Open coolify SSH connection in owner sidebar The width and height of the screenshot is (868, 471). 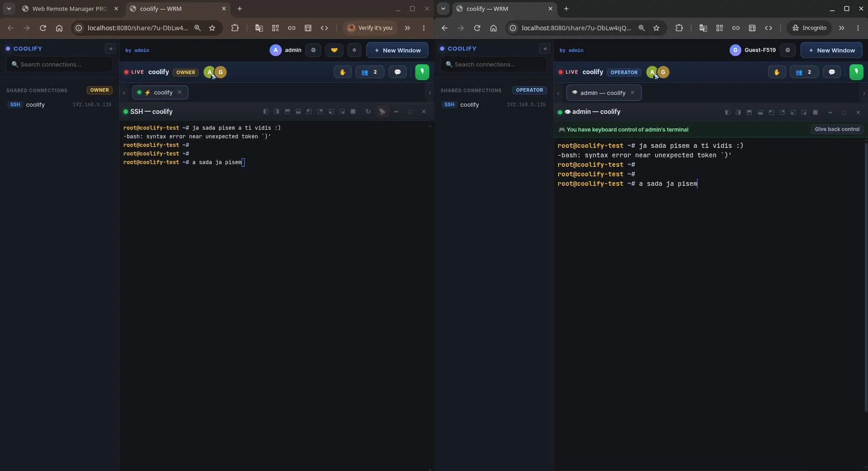coord(59,104)
